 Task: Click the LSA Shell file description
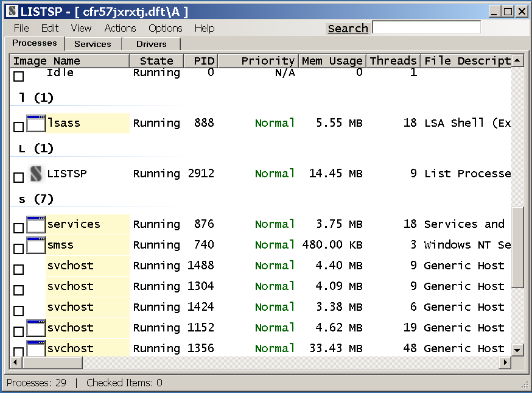click(x=467, y=123)
